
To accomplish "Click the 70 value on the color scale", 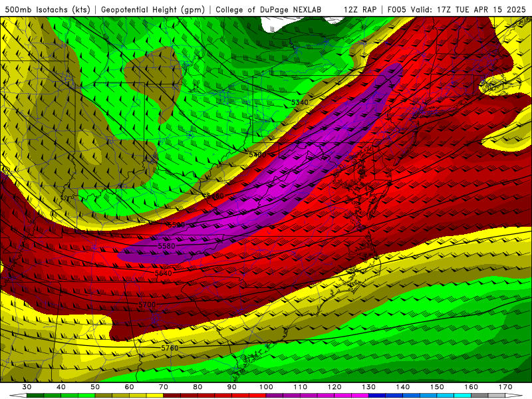I will tap(164, 387).
